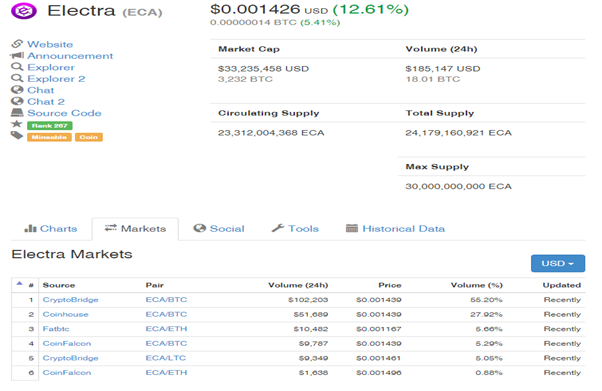
Task: Sort by the Source column header
Action: tap(59, 285)
